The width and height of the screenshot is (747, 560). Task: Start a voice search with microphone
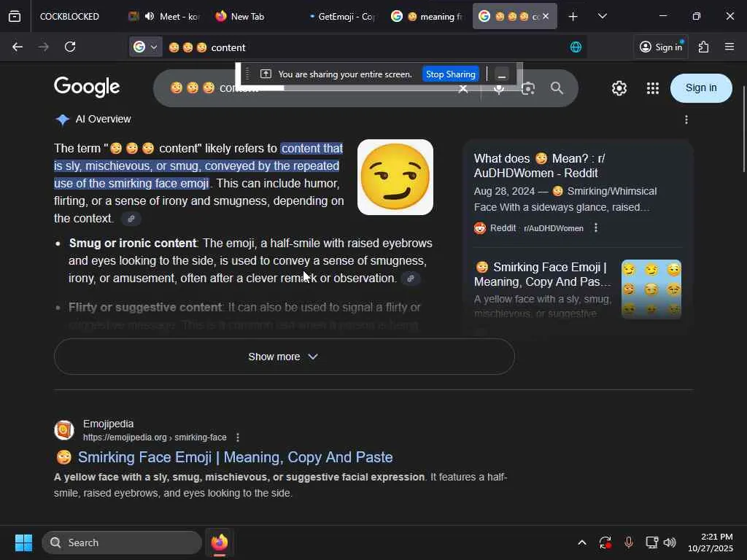pyautogui.click(x=499, y=89)
